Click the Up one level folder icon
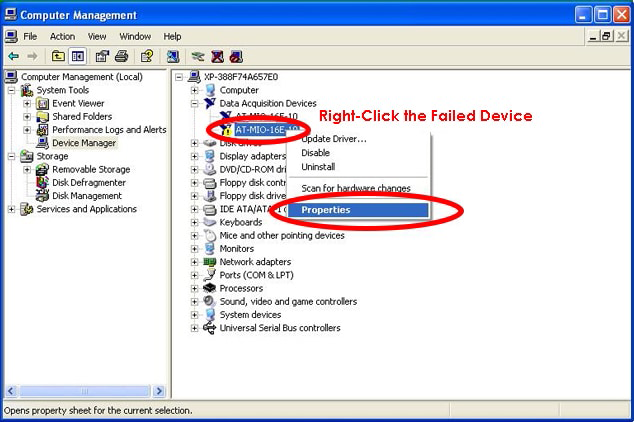This screenshot has height=422, width=634. point(58,56)
